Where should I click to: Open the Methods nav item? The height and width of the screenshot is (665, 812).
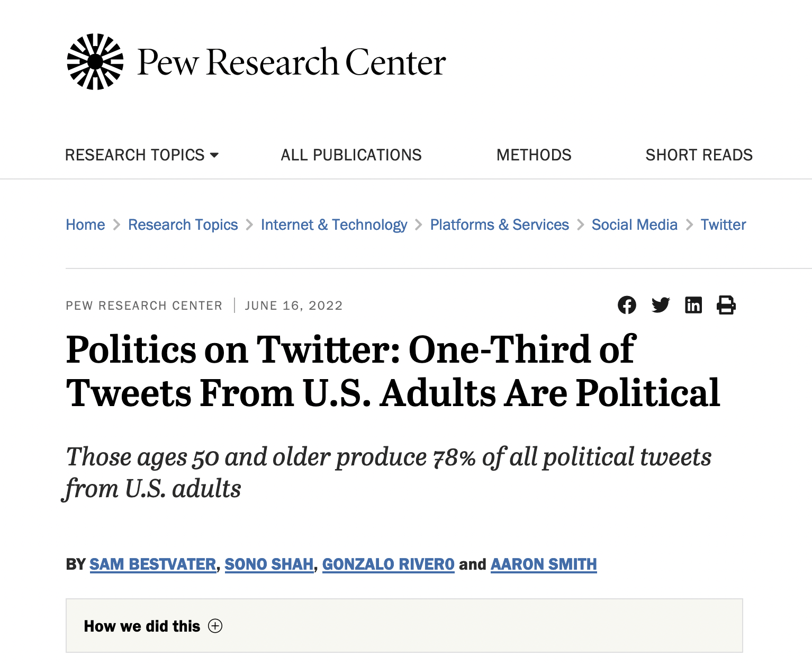534,155
